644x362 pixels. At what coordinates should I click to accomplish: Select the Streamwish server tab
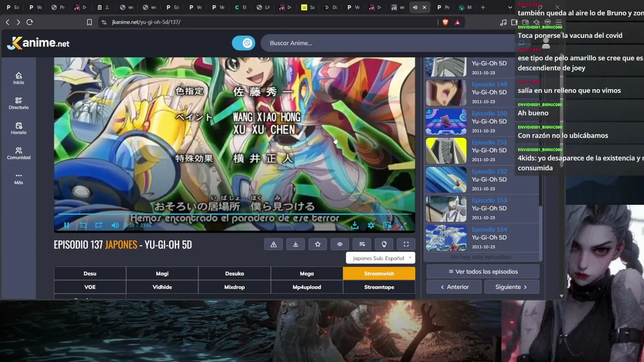(x=379, y=274)
